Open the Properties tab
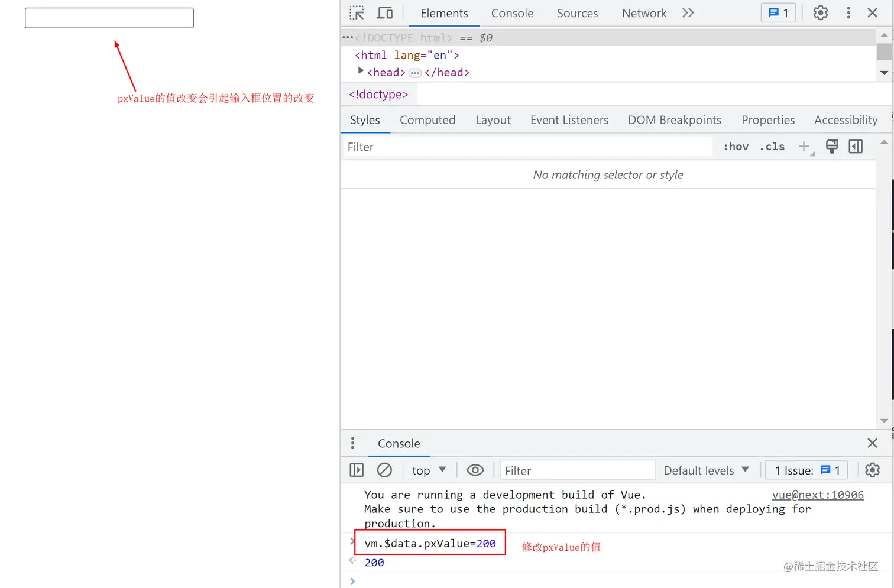 click(x=768, y=120)
